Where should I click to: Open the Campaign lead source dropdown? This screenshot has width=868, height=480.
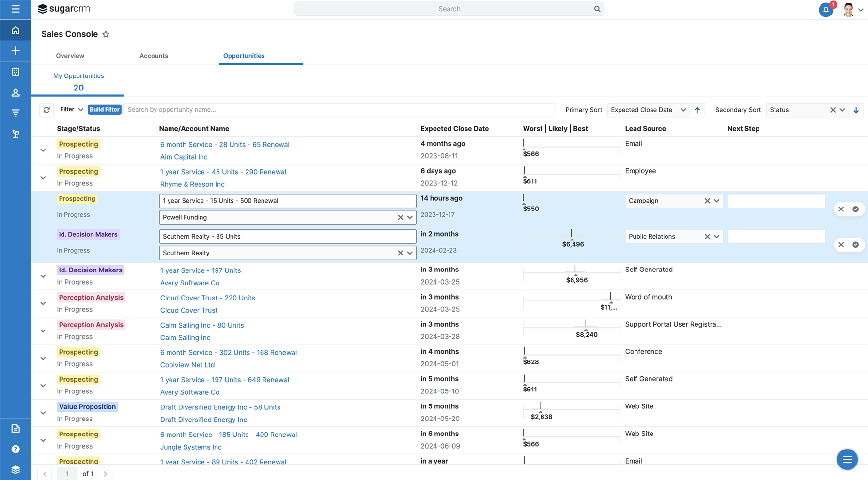click(x=717, y=200)
